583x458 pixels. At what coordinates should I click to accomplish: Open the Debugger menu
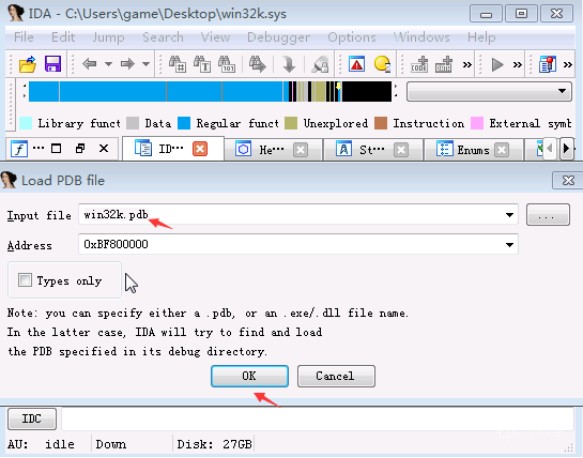point(278,37)
